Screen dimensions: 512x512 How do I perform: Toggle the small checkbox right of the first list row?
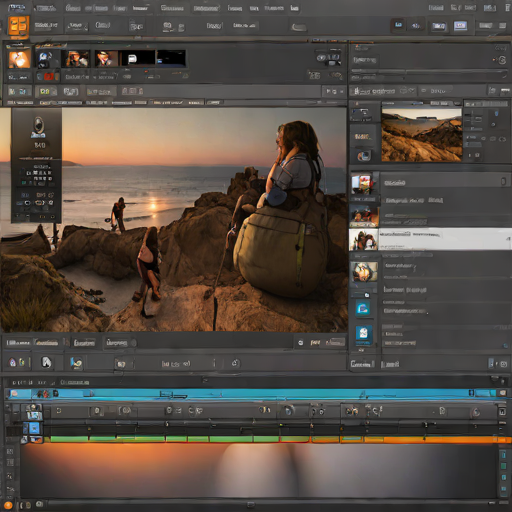pyautogui.click(x=504, y=181)
